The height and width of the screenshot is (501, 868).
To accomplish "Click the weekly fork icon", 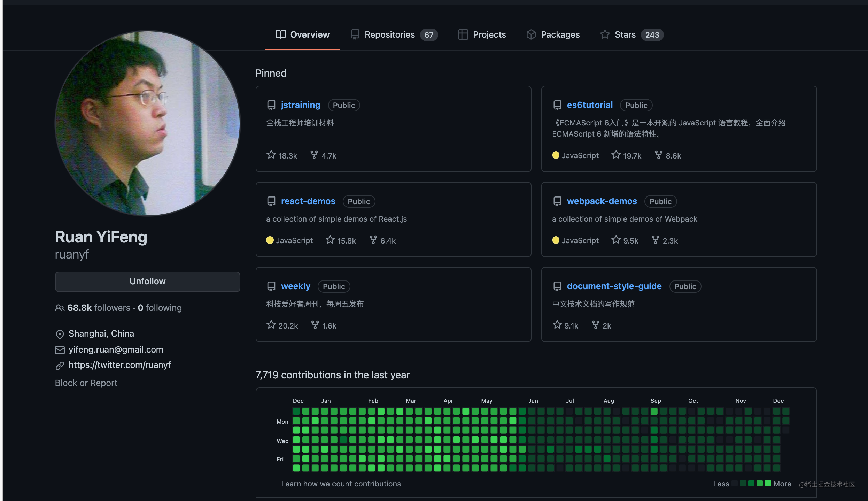I will coord(315,324).
